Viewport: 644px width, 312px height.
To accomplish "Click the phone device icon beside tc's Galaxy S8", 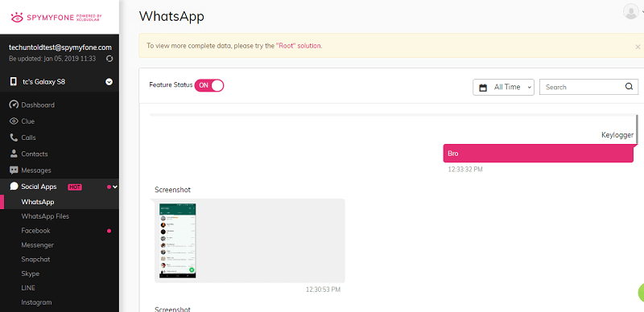I will point(14,81).
